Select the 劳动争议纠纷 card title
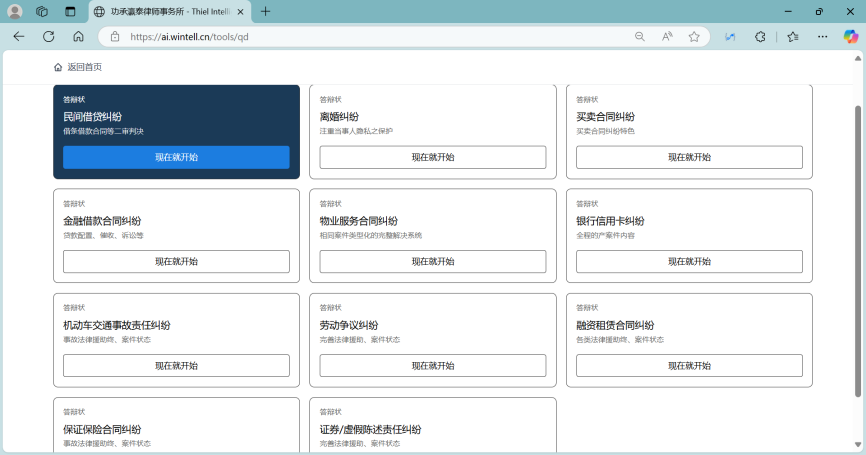This screenshot has height=455, width=866. (x=349, y=325)
